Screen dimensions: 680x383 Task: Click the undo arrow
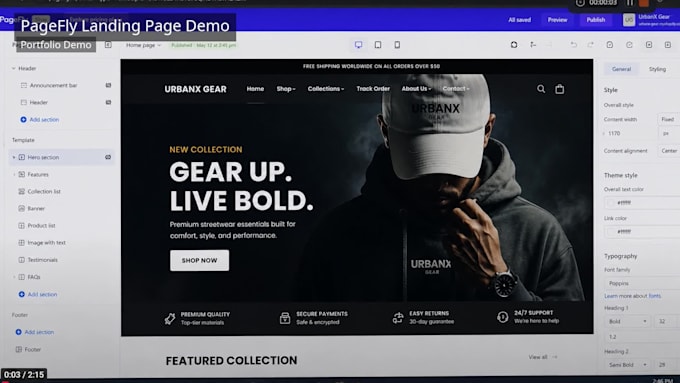tap(573, 45)
